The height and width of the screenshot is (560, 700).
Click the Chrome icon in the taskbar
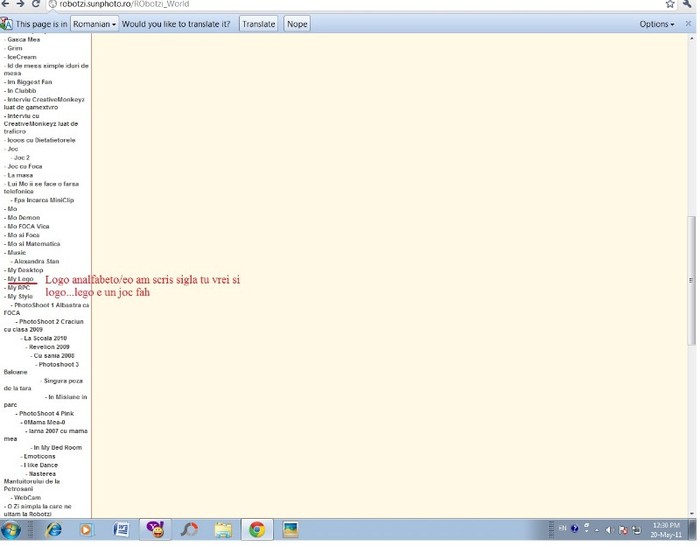(256, 530)
